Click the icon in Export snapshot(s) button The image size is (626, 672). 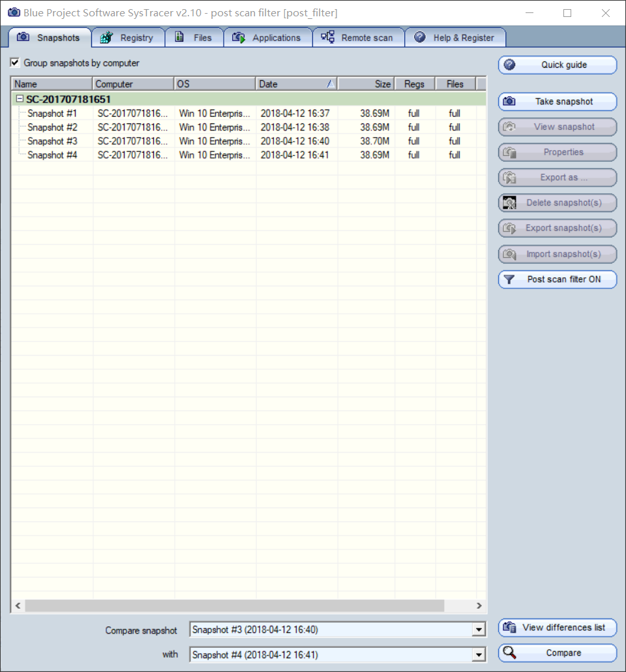pos(509,228)
